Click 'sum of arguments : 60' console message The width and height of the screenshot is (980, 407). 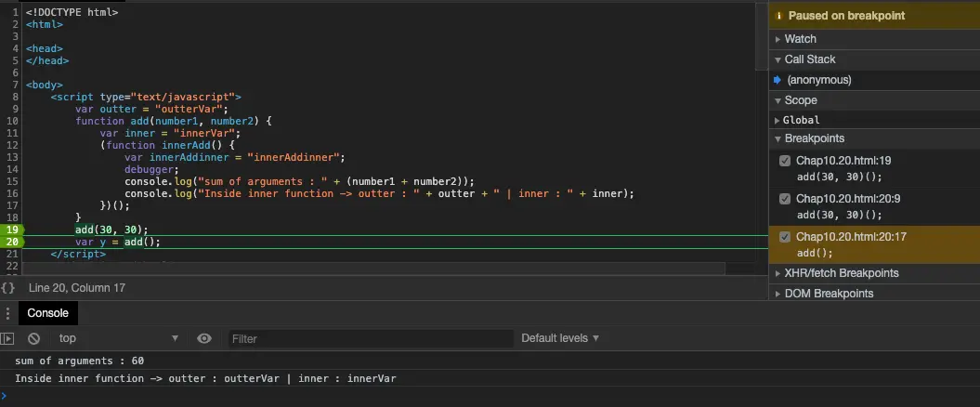pyautogui.click(x=79, y=361)
